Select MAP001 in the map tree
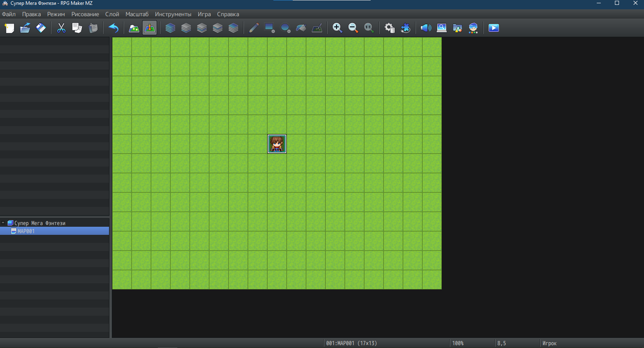 click(54, 231)
